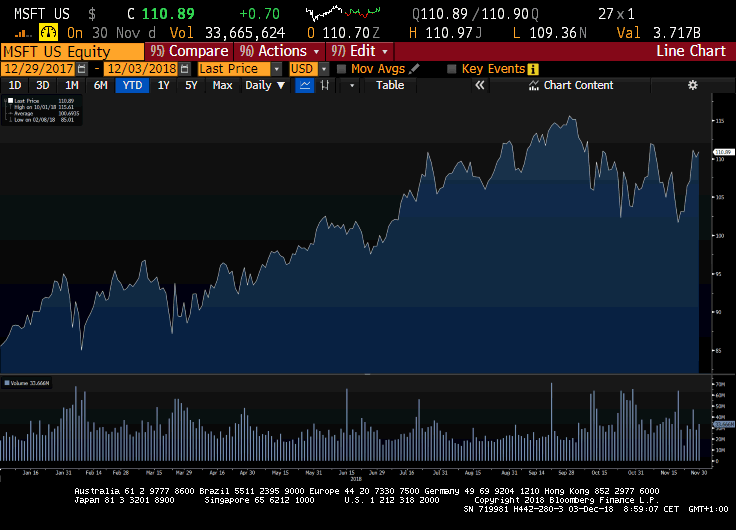Select the bar chart style icon
This screenshot has height=530, width=736.
324,85
